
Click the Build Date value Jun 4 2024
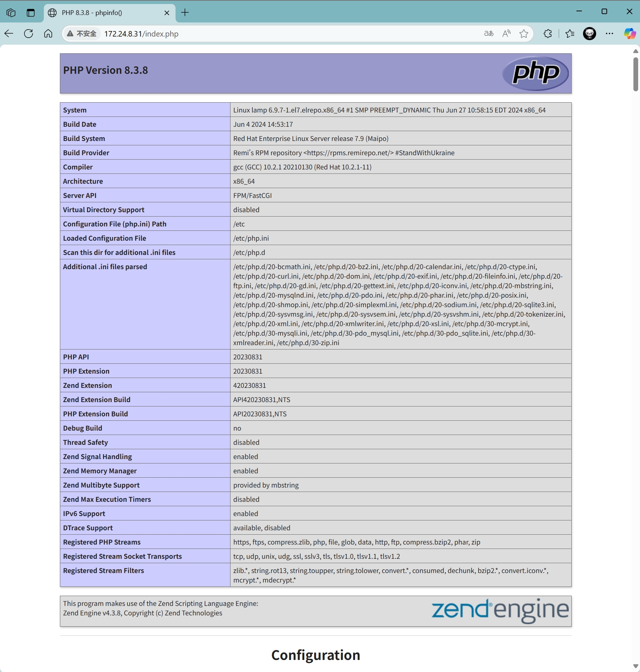pos(263,124)
